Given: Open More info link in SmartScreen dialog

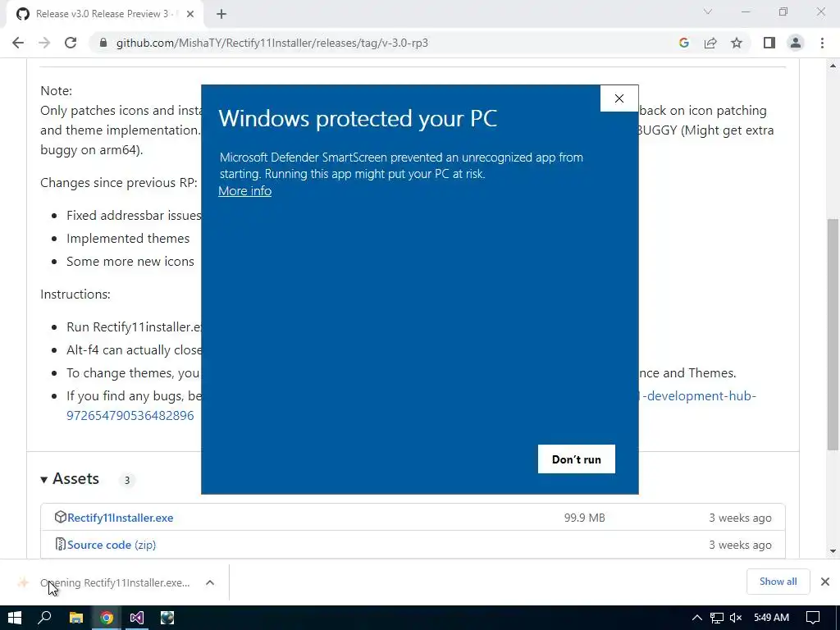Looking at the screenshot, I should pos(244,191).
